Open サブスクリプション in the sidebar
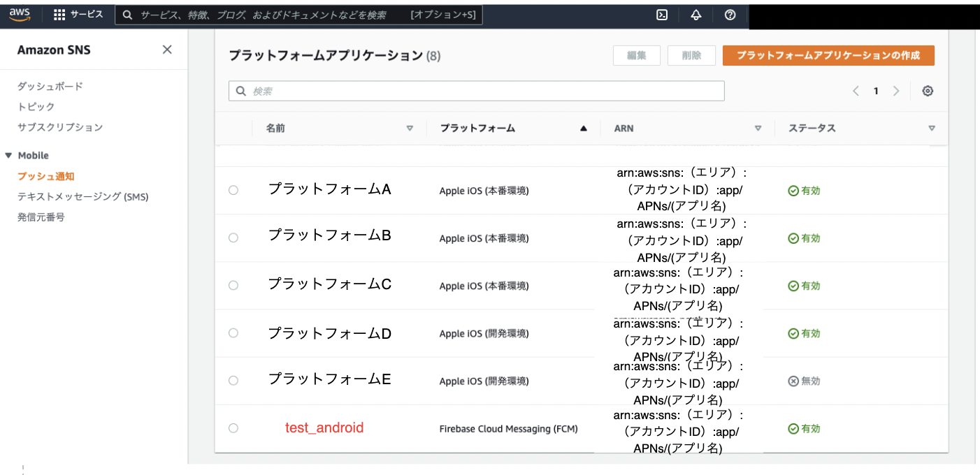980x475 pixels. point(60,127)
